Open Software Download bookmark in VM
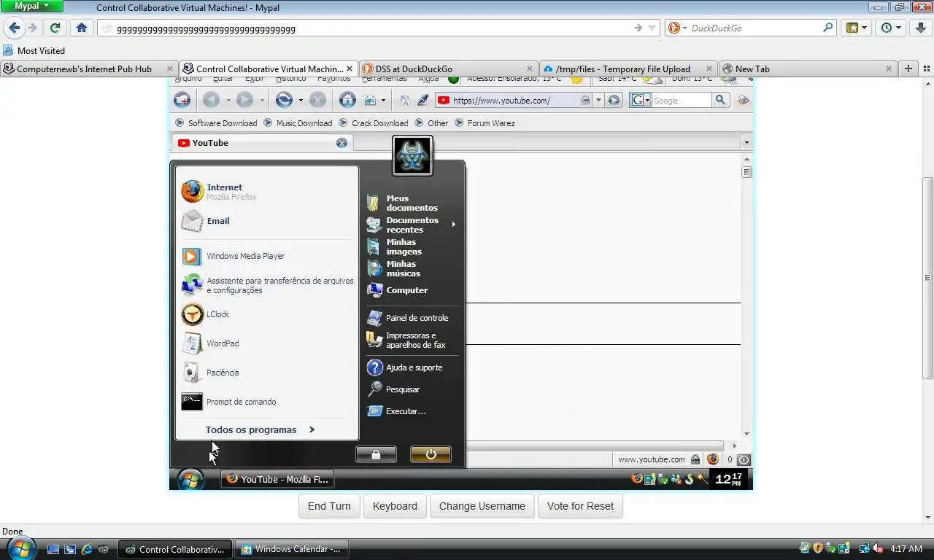934x560 pixels. point(216,123)
